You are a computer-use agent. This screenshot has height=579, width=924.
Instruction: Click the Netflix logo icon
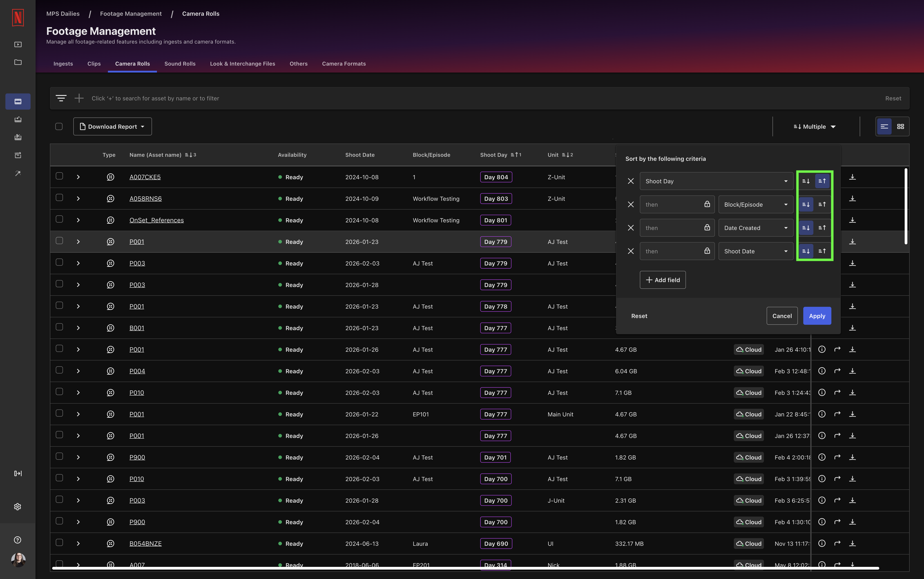18,18
